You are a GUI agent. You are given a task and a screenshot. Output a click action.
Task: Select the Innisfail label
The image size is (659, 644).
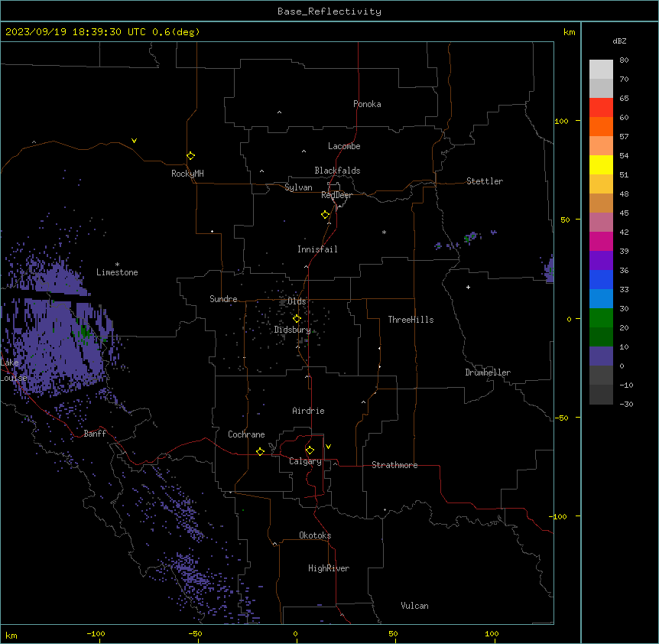point(317,249)
